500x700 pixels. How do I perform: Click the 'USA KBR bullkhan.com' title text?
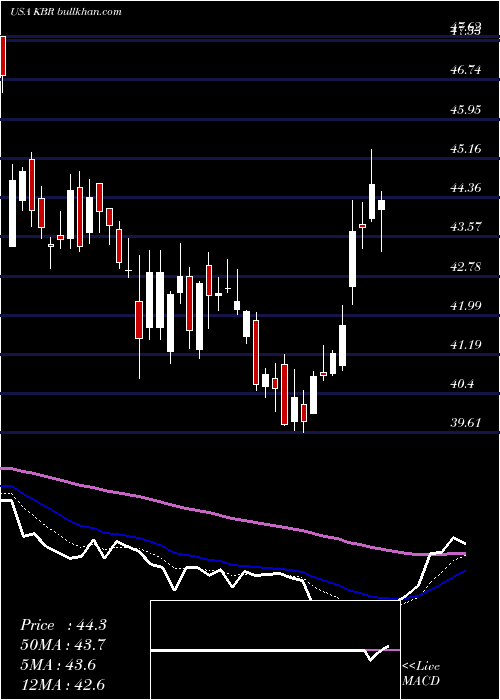click(x=66, y=11)
